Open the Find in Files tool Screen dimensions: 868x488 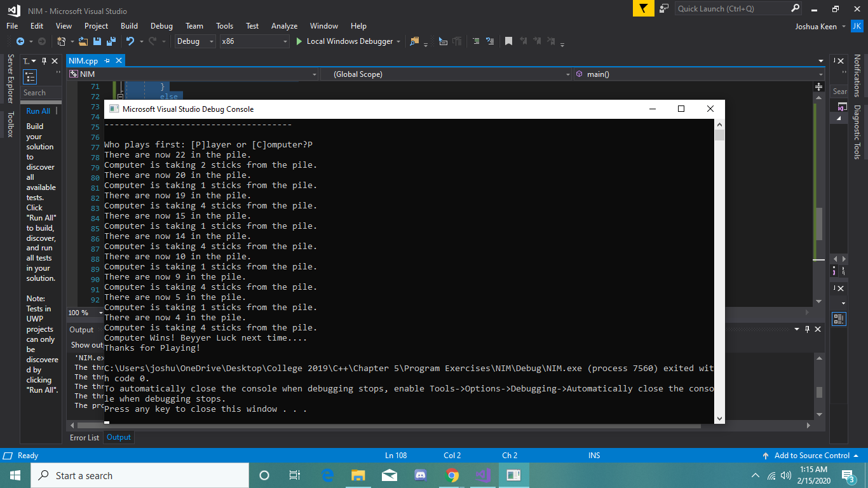[x=414, y=41]
